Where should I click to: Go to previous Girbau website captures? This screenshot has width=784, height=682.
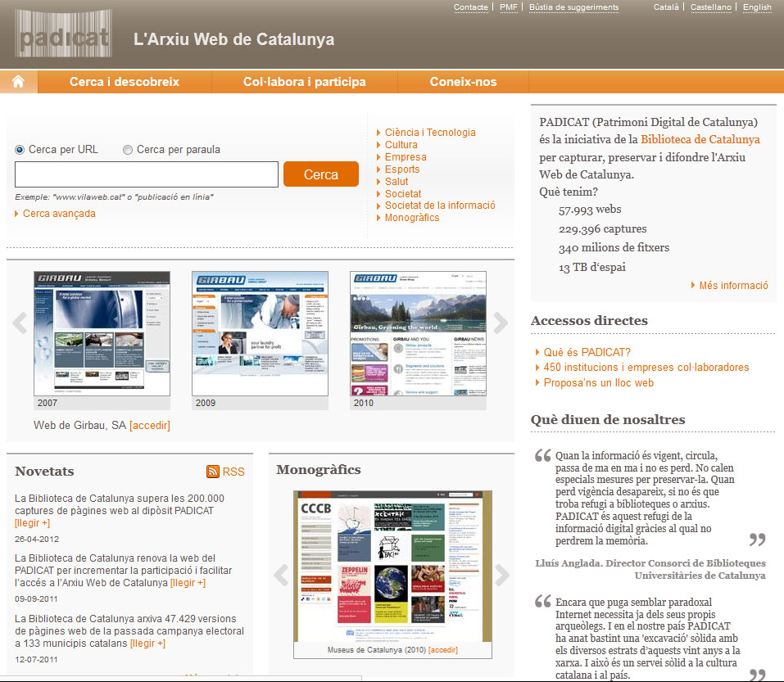tap(20, 323)
